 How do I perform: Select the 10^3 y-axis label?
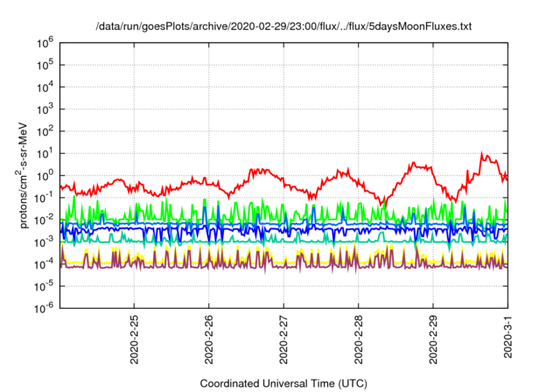45,109
